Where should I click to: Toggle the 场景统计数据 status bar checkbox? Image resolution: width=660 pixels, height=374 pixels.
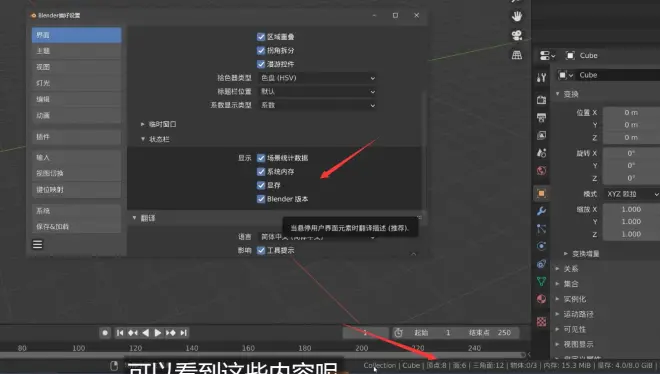tap(261, 158)
